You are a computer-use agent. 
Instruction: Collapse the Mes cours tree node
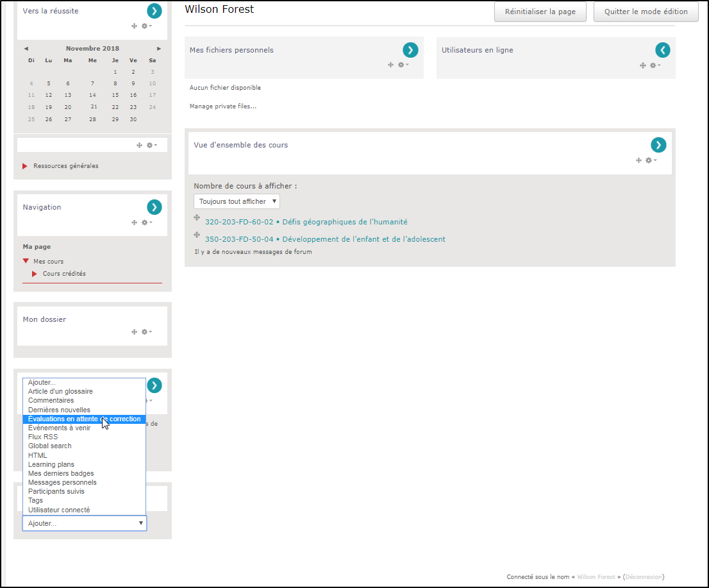click(26, 261)
